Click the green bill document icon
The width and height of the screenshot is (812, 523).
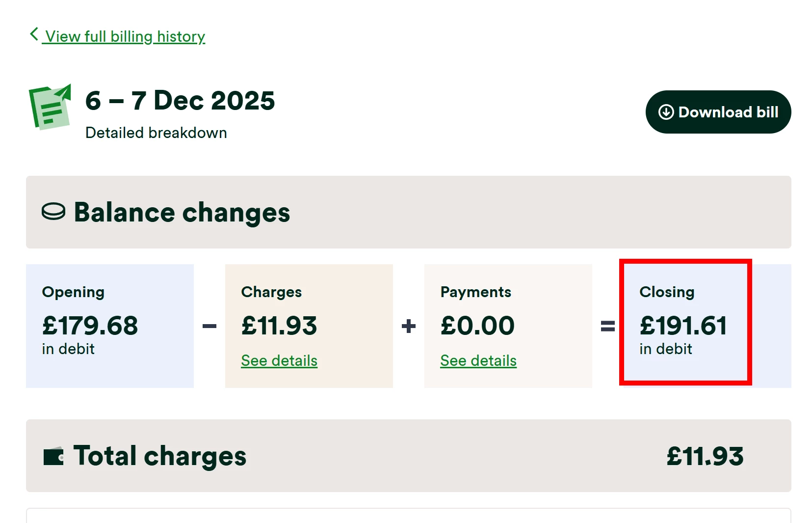50,107
